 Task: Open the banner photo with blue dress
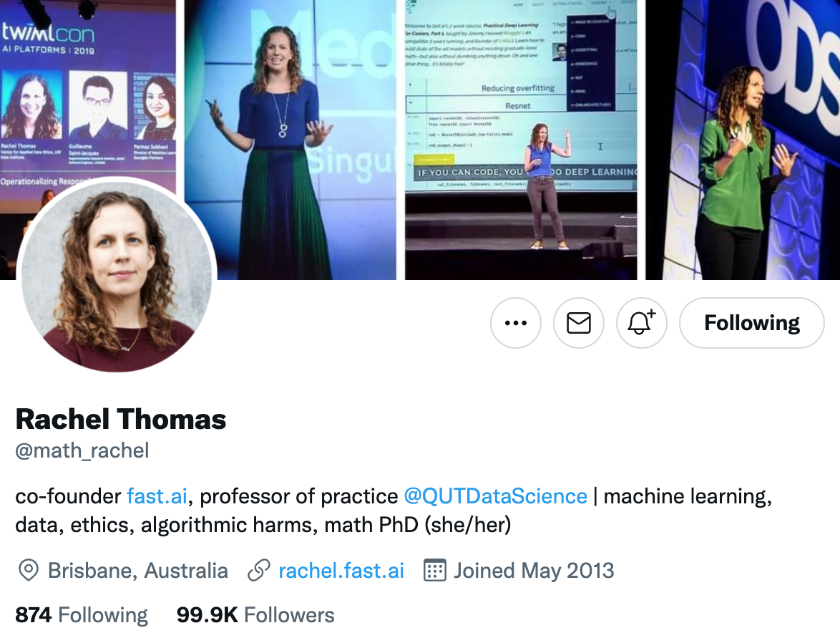point(290,140)
